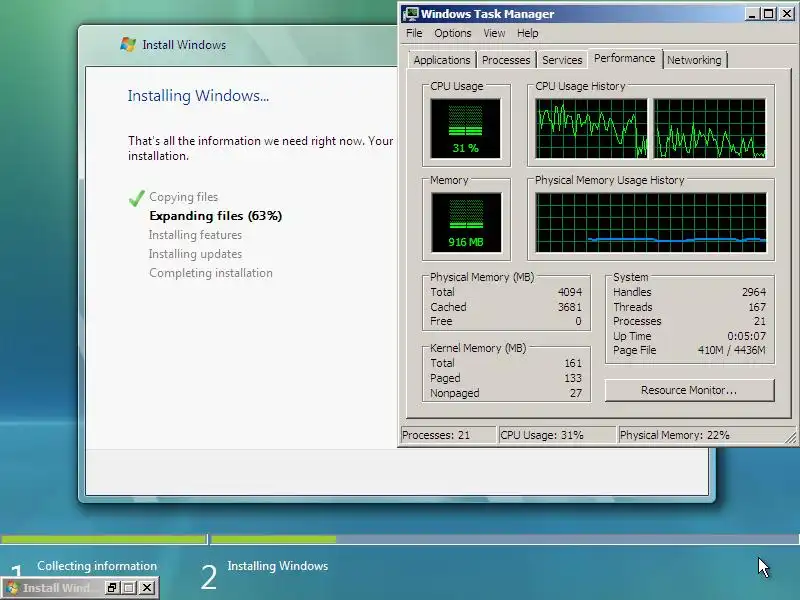Click the Handles value 2964
Viewport: 800px width, 600px height.
pos(754,292)
